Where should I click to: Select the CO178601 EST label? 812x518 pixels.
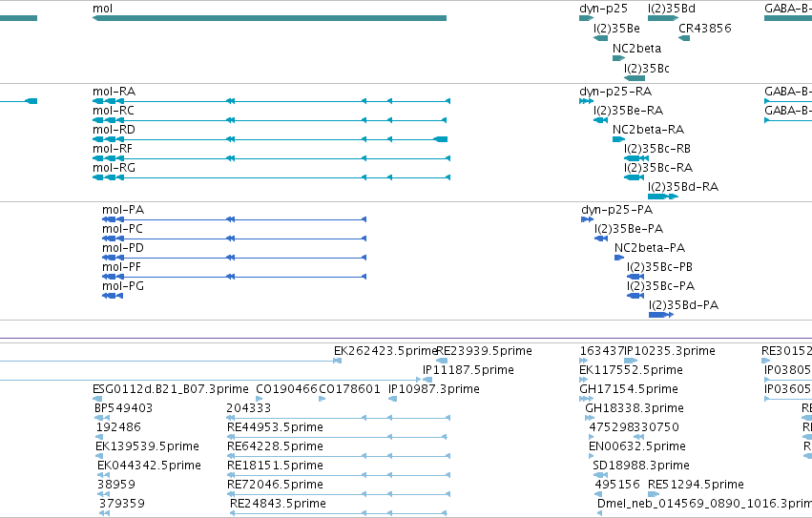(349, 389)
